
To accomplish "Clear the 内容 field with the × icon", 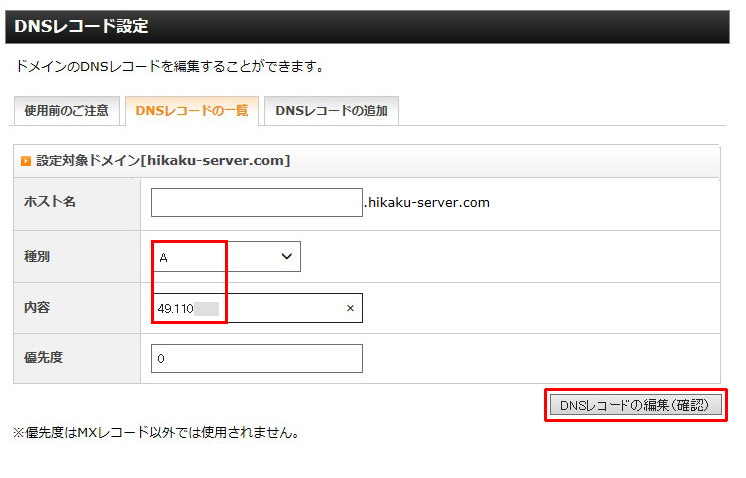I will [350, 309].
